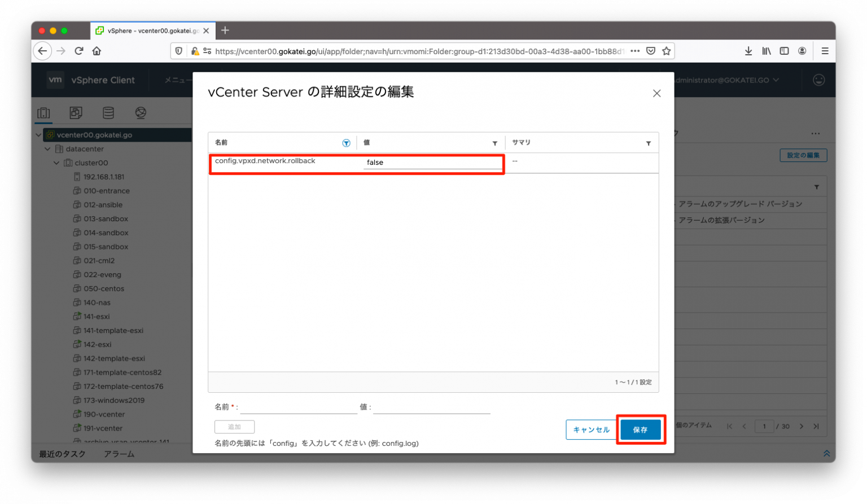Collapse the cluster00 tree node

[56, 163]
